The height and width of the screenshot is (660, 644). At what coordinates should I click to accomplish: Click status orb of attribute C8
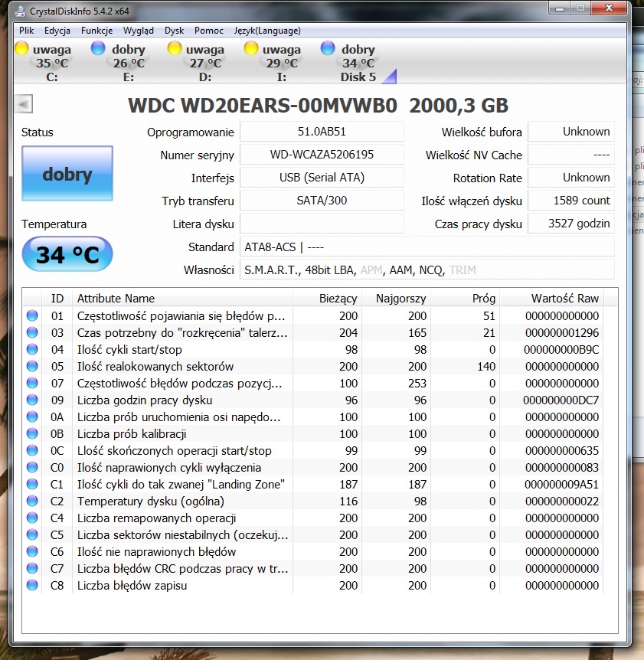pyautogui.click(x=32, y=585)
